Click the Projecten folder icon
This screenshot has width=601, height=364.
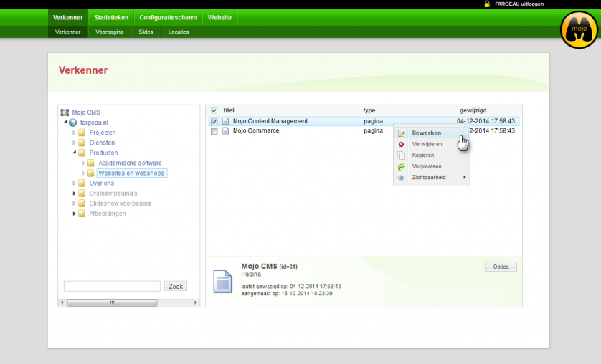(x=82, y=133)
